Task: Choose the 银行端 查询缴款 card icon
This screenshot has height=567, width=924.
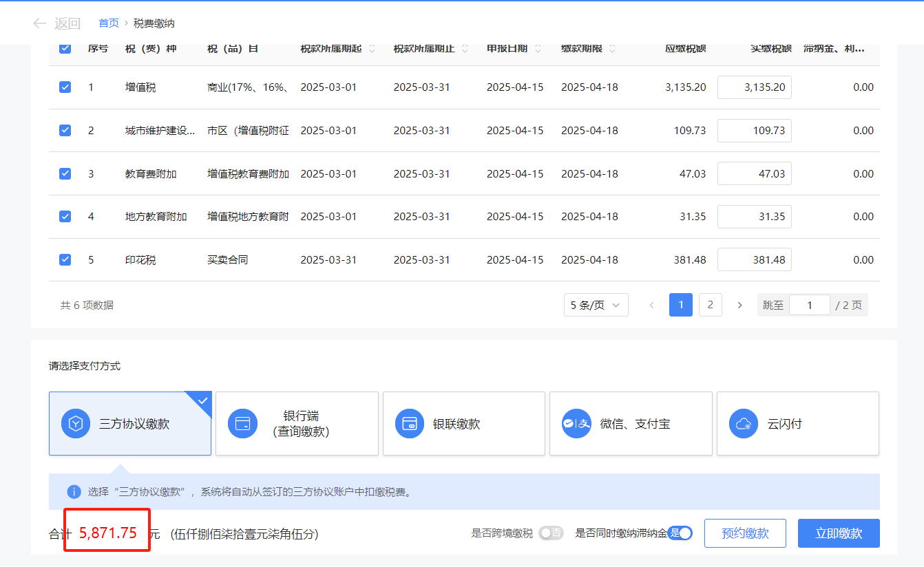Action: point(242,424)
